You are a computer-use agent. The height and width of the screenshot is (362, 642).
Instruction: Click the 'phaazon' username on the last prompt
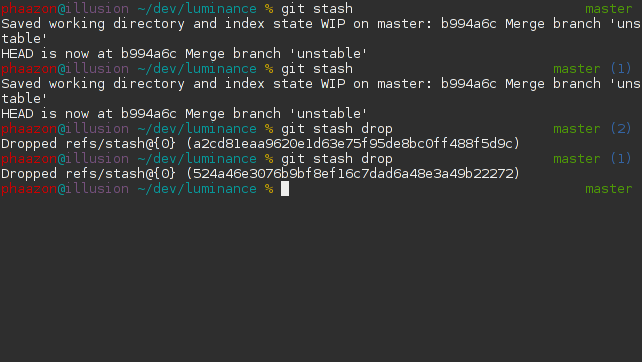(x=29, y=189)
